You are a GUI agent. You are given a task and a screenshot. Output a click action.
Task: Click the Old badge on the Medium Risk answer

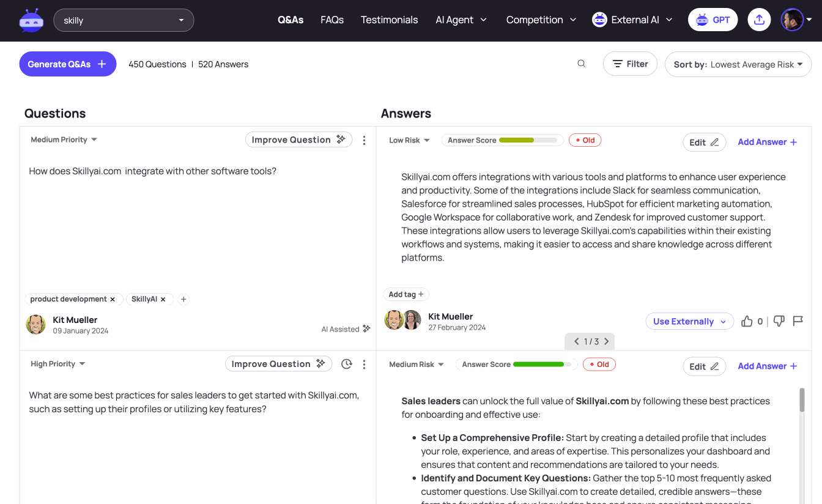click(599, 365)
